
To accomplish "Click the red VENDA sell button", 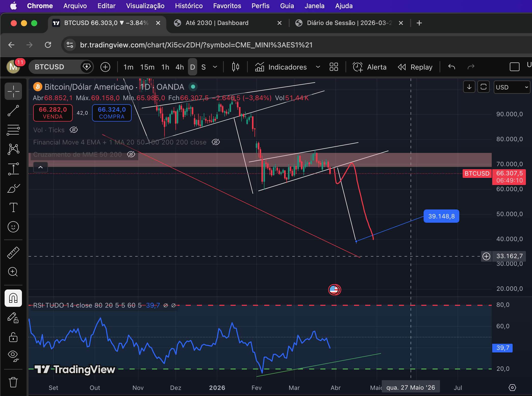I will (53, 113).
